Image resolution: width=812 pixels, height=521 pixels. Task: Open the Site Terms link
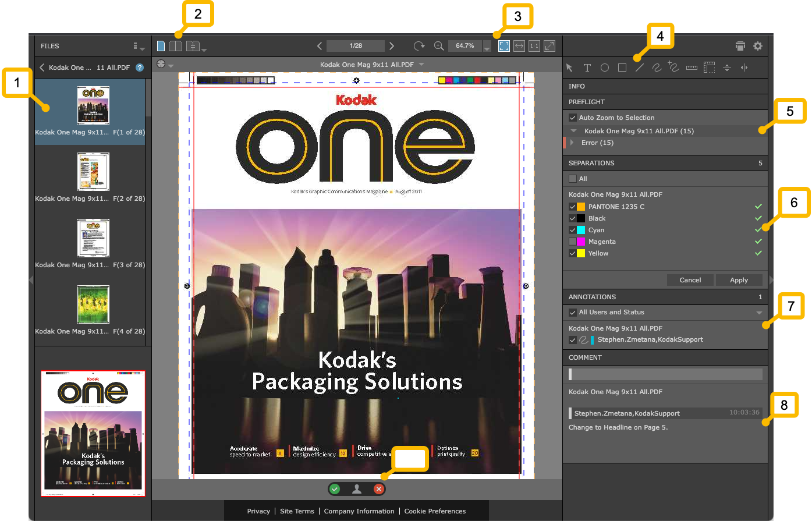click(x=297, y=511)
